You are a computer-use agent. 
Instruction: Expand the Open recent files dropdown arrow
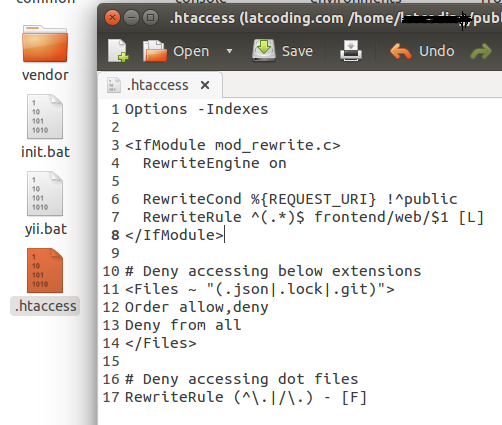pyautogui.click(x=229, y=51)
